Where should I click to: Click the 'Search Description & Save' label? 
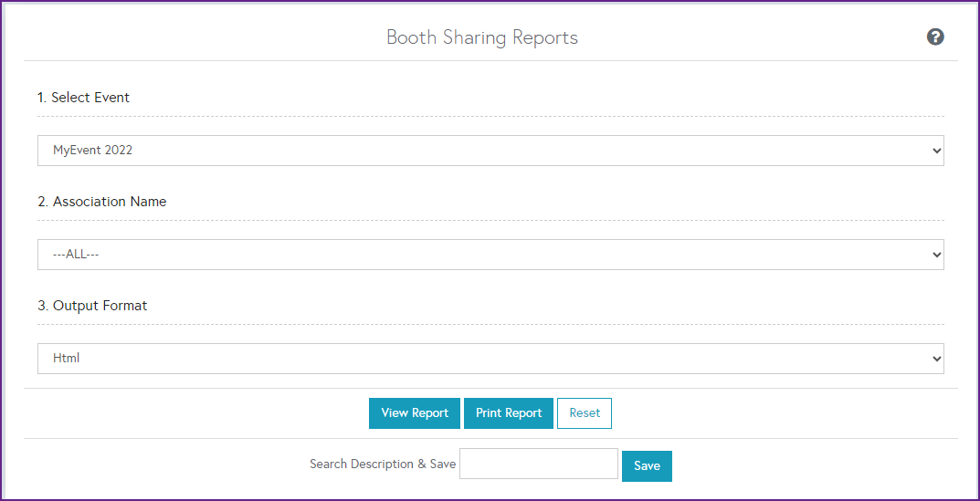[x=383, y=464]
